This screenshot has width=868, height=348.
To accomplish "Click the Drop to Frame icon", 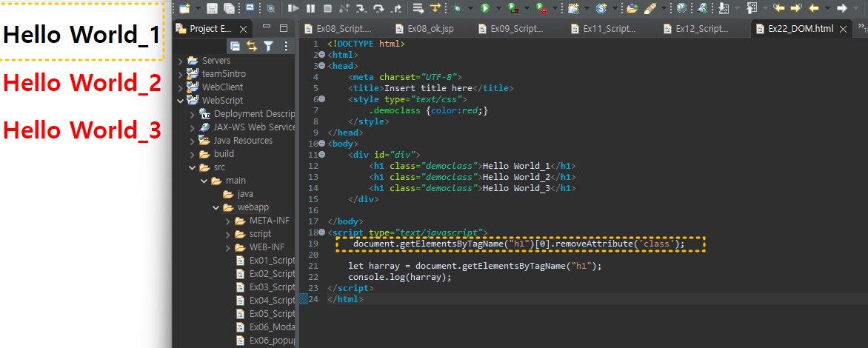I will pyautogui.click(x=418, y=8).
